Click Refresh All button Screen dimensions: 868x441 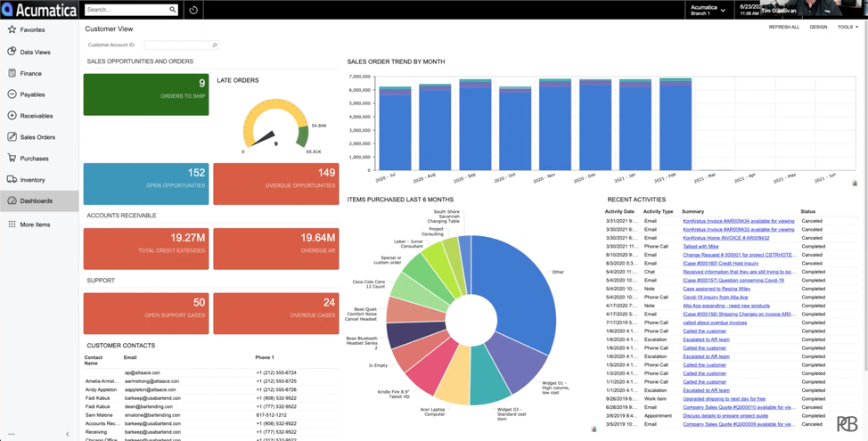(784, 27)
